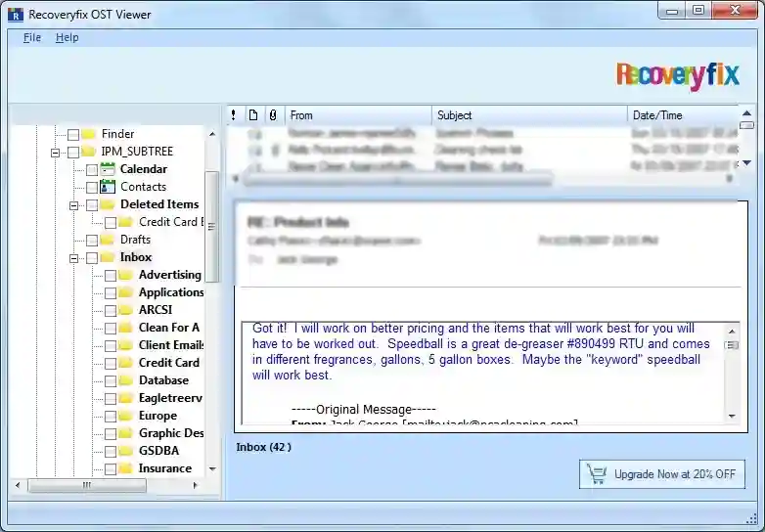The height and width of the screenshot is (532, 765).
Task: Click the importance column header icon
Action: pos(234,115)
